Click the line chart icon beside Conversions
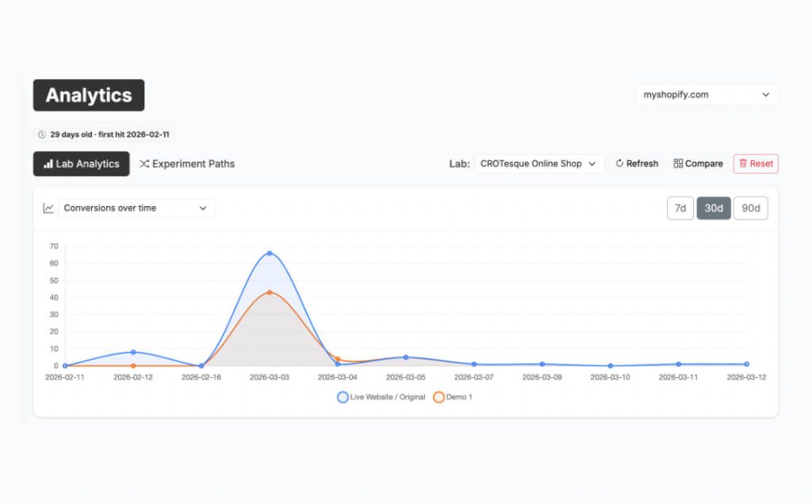The width and height of the screenshot is (812, 504). tap(48, 208)
